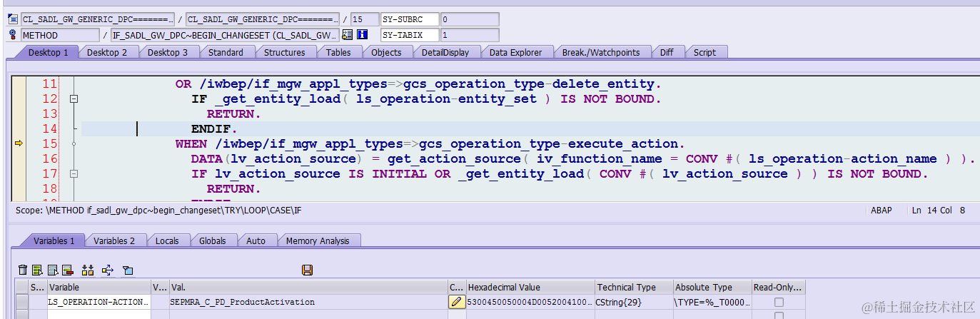
Task: Click the Absolute Type column header
Action: (x=712, y=287)
